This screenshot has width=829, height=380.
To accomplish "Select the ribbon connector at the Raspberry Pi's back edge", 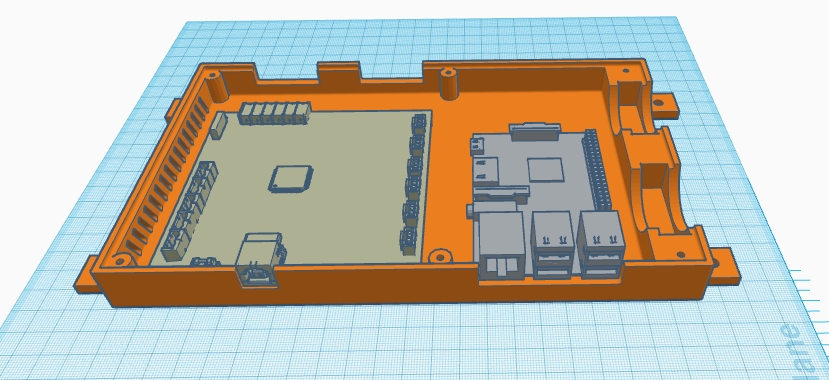I will point(534,131).
